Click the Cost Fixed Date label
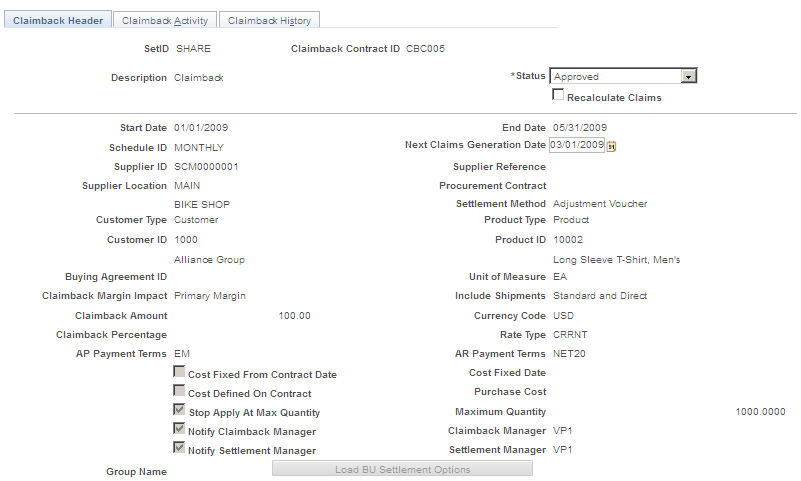This screenshot has width=801, height=481. [x=507, y=373]
